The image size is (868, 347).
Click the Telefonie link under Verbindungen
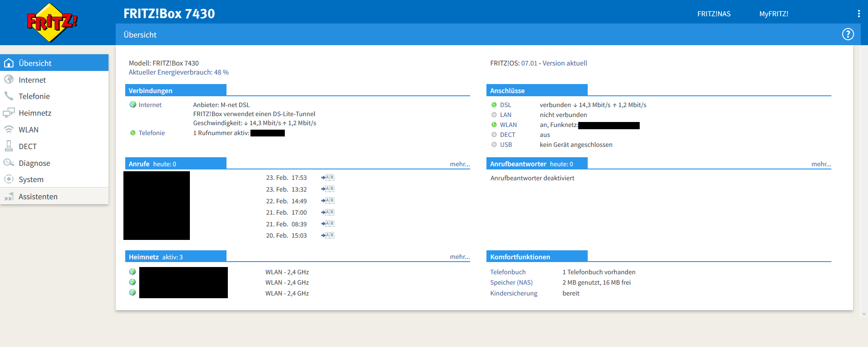coord(151,133)
